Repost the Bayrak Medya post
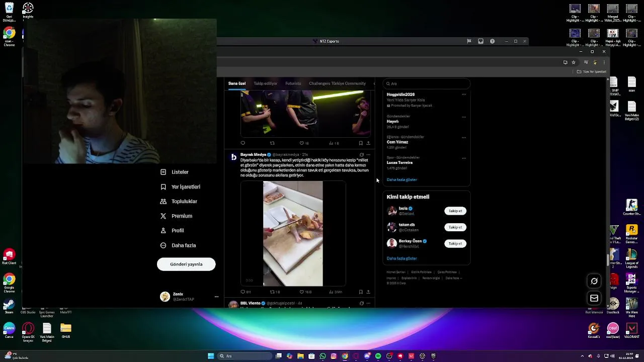644x362 pixels. click(272, 292)
